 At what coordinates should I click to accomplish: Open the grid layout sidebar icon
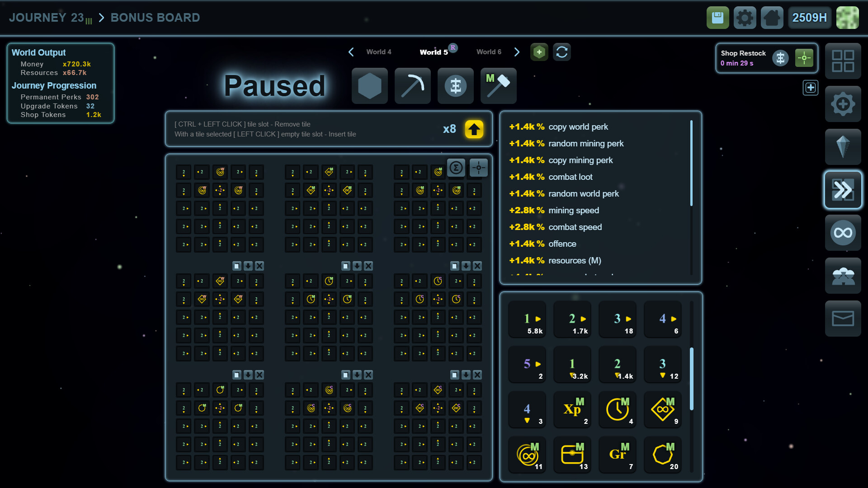tap(843, 61)
